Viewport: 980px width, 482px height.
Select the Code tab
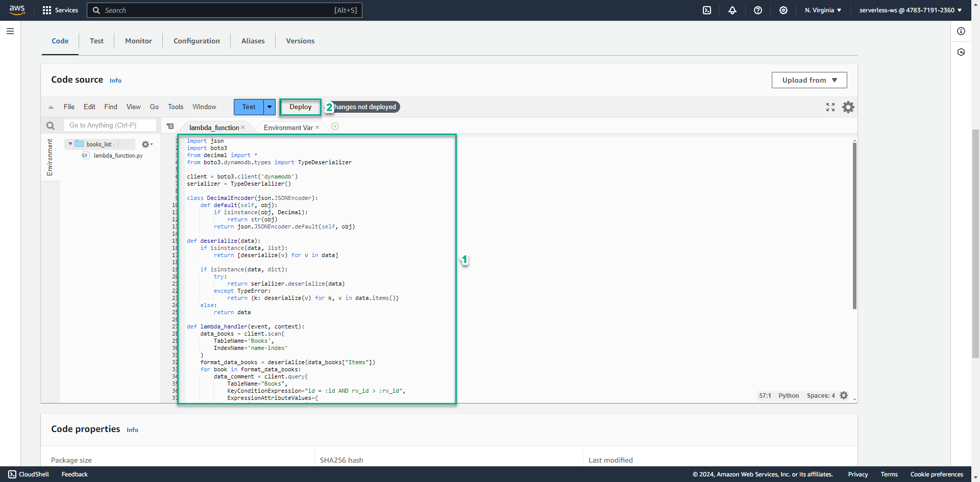click(60, 41)
